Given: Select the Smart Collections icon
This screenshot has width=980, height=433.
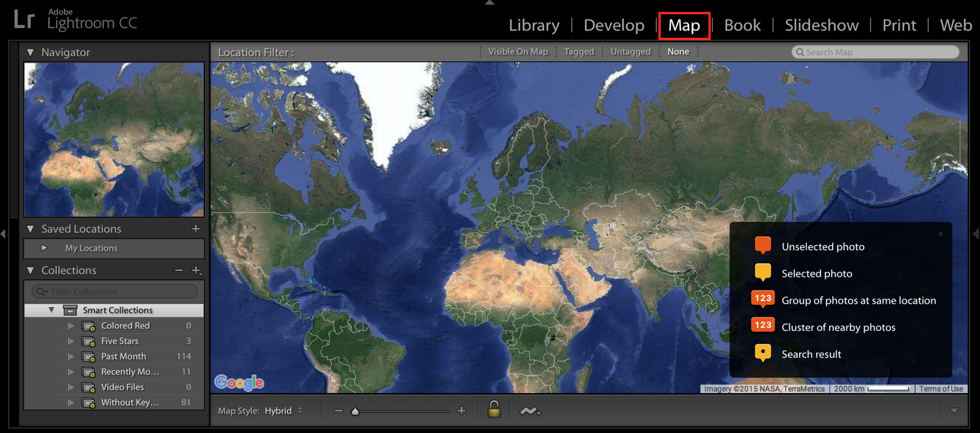Looking at the screenshot, I should coord(71,310).
